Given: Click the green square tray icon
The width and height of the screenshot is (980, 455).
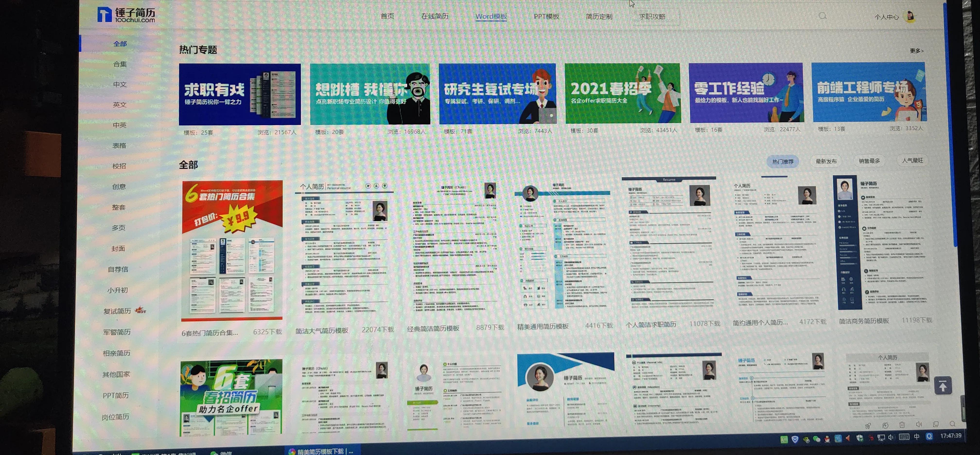Looking at the screenshot, I should (784, 439).
